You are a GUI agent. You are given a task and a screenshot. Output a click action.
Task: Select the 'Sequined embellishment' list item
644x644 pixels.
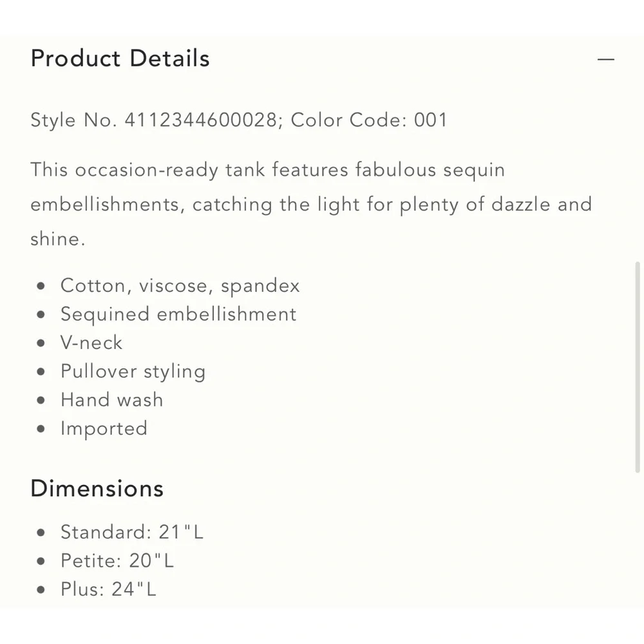pos(178,315)
